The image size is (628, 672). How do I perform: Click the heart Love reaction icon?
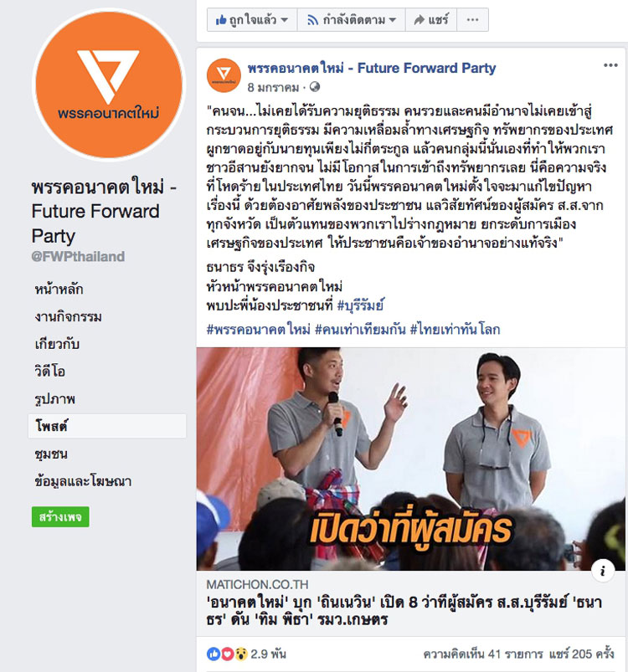227,654
